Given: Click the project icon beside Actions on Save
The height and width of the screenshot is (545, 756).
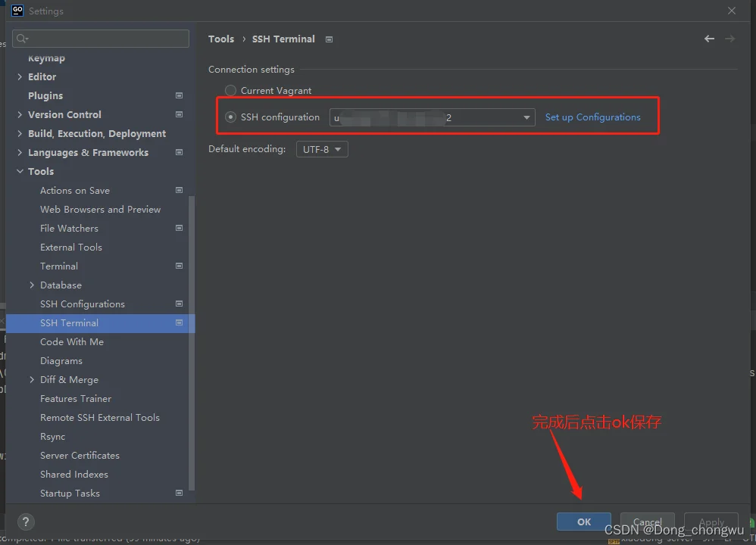Looking at the screenshot, I should pyautogui.click(x=179, y=190).
